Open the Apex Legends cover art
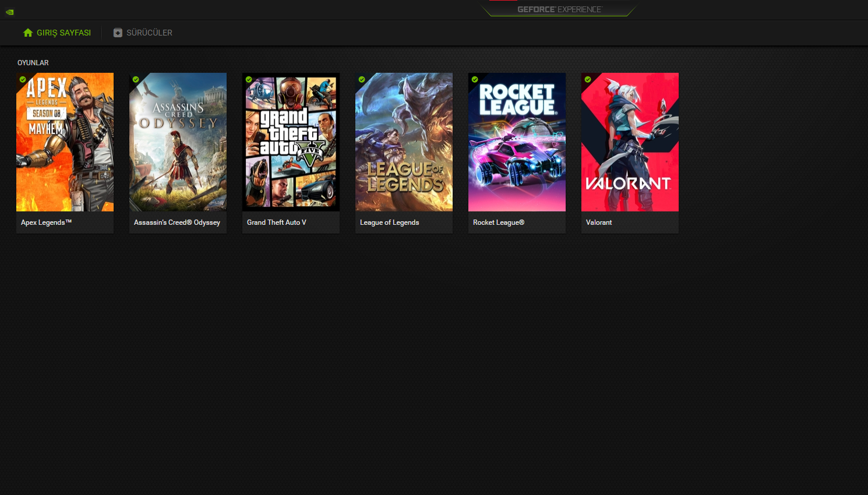The height and width of the screenshot is (495, 868). [x=65, y=142]
